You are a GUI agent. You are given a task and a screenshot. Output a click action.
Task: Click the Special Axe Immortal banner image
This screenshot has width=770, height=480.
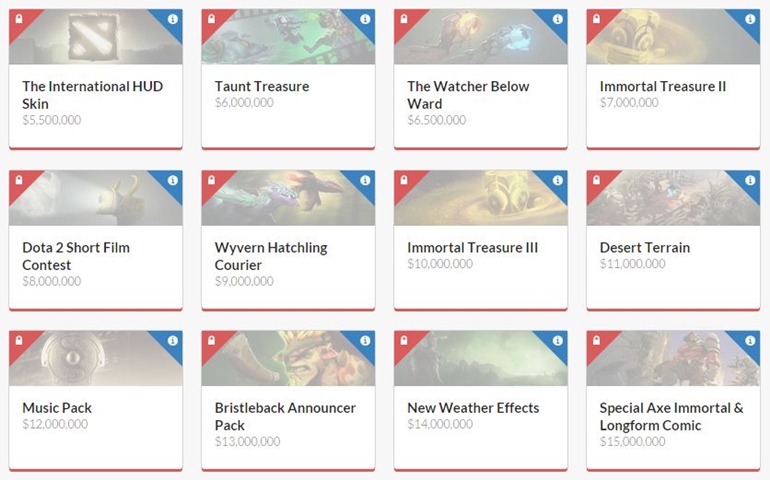pos(673,358)
